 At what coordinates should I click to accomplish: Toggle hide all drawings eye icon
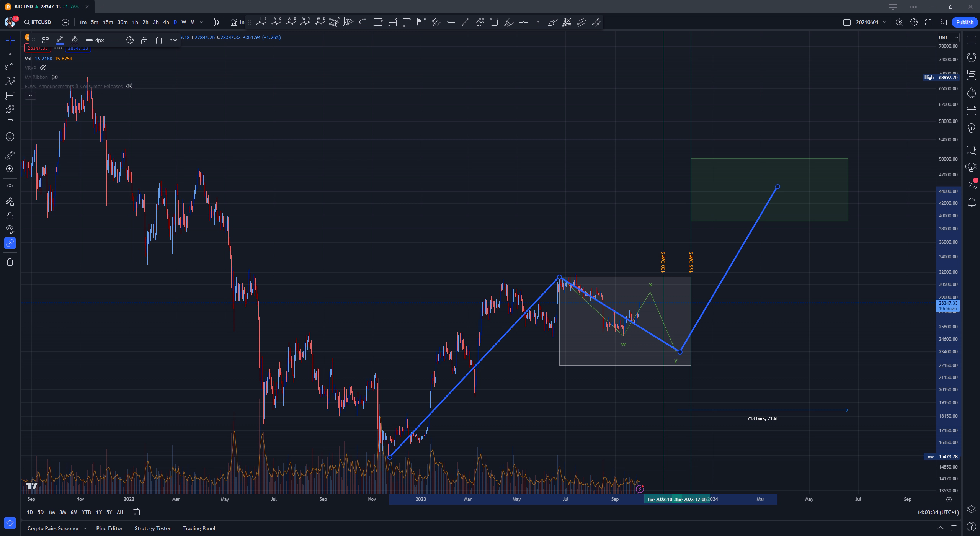click(x=10, y=229)
